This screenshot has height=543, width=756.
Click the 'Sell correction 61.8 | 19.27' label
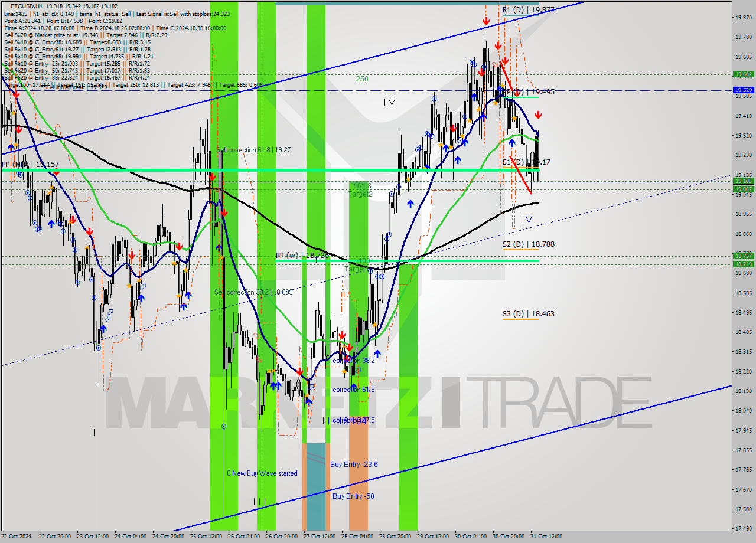coord(254,150)
